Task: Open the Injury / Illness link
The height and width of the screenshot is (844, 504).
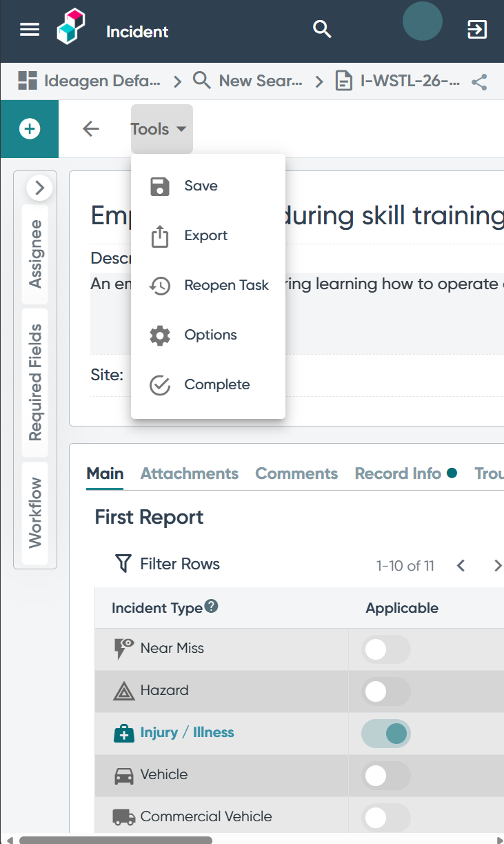Action: (187, 733)
